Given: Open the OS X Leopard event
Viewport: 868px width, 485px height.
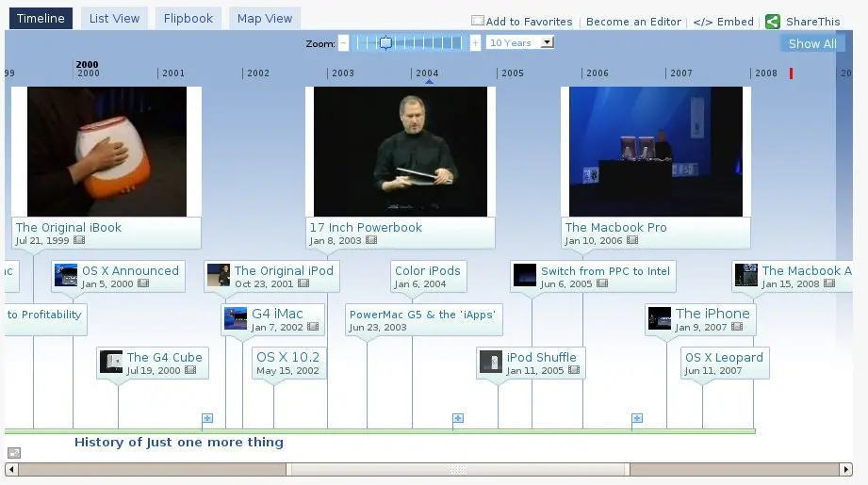Looking at the screenshot, I should point(724,363).
